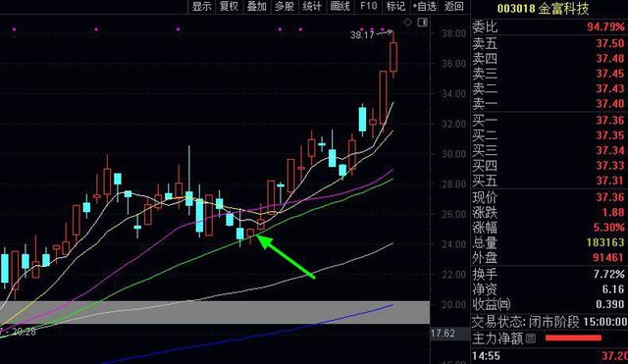628x364 pixels.
Task: Click the diamond icon above the chart
Action: [407, 23]
